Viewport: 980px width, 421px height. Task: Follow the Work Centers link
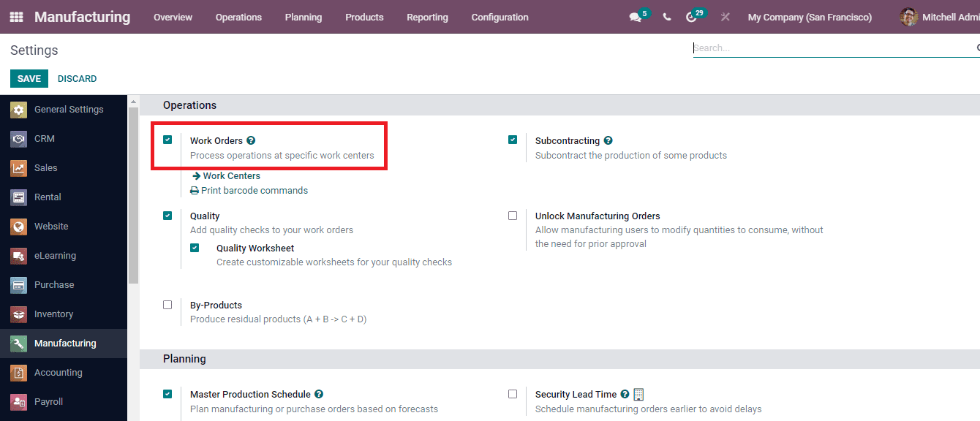pos(231,175)
